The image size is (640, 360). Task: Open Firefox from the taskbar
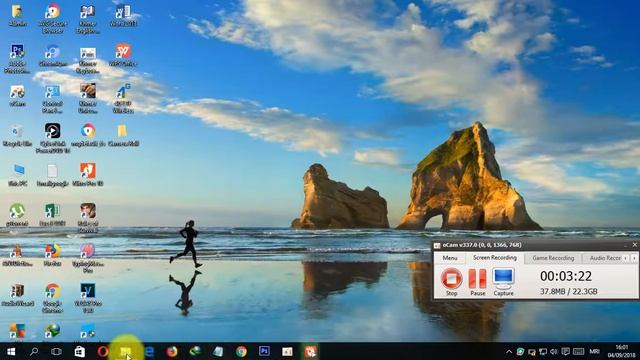point(172,351)
